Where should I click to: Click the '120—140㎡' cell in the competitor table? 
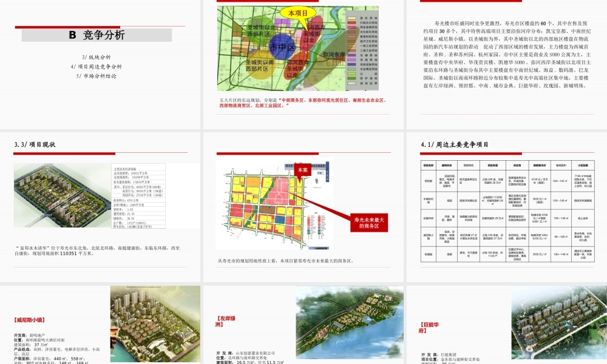point(560,200)
